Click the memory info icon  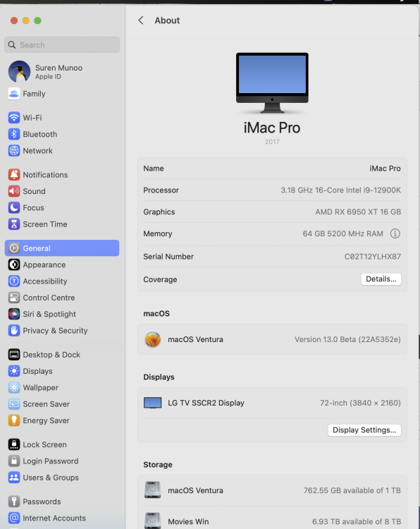395,233
